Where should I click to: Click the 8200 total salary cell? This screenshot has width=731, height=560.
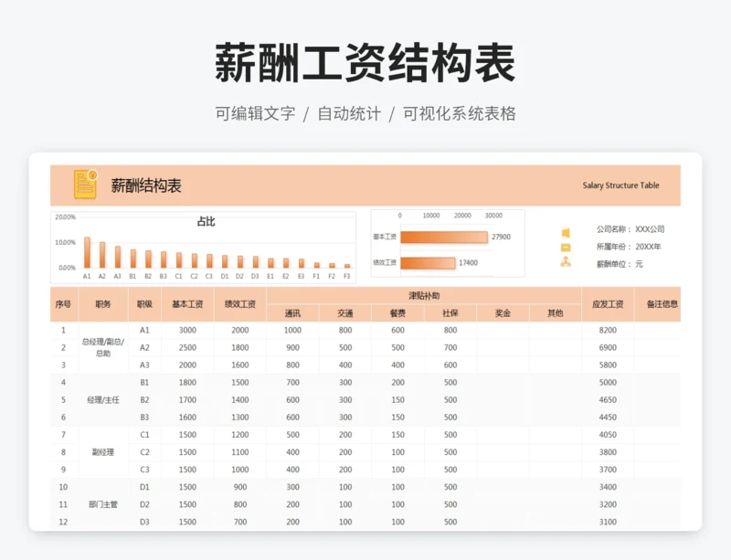[x=608, y=330]
